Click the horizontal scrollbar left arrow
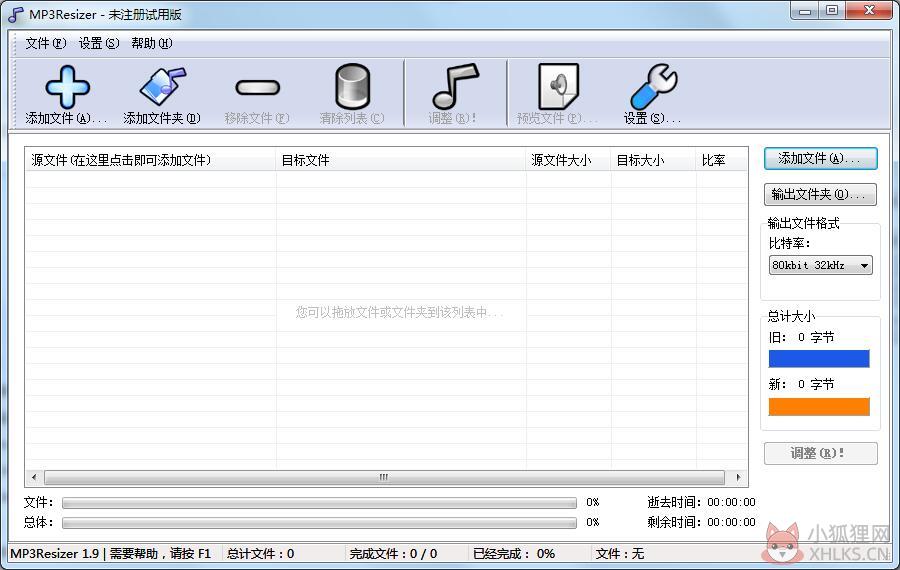 [x=34, y=477]
